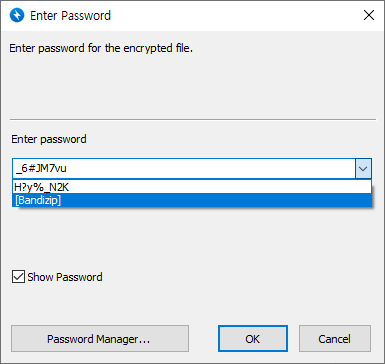The height and width of the screenshot is (364, 385).
Task: Click the Show Password label text
Action: pos(65,277)
